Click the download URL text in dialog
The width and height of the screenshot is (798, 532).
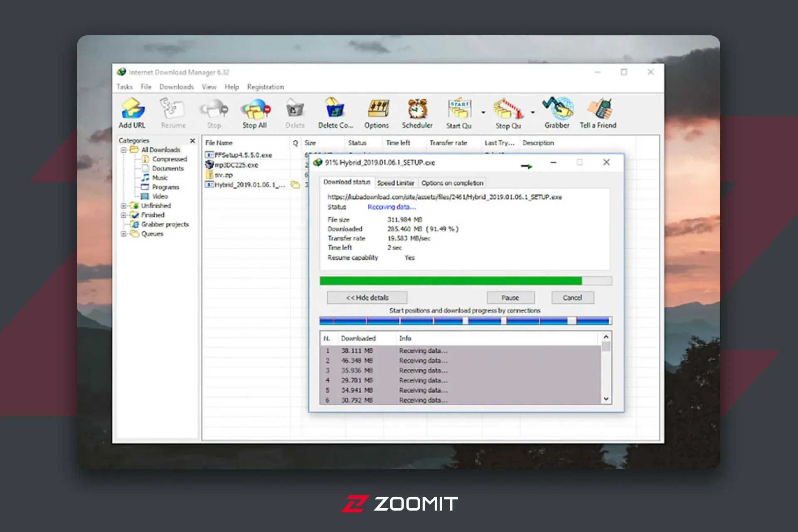[444, 197]
